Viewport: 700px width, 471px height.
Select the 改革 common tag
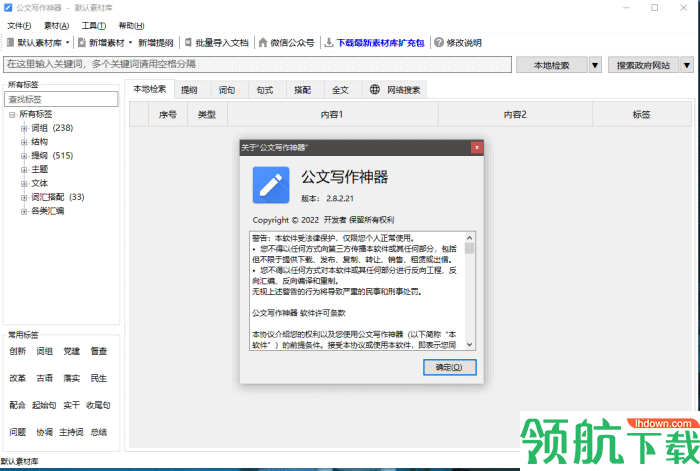tap(17, 378)
